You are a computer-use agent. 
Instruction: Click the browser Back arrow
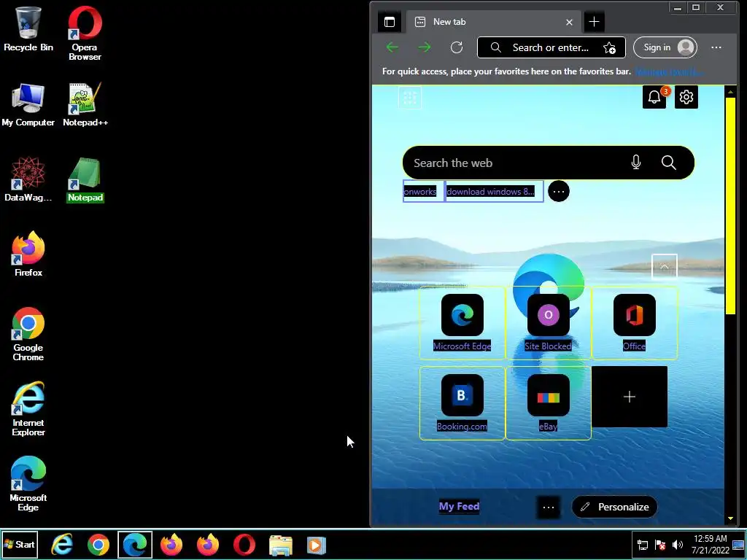coord(392,47)
